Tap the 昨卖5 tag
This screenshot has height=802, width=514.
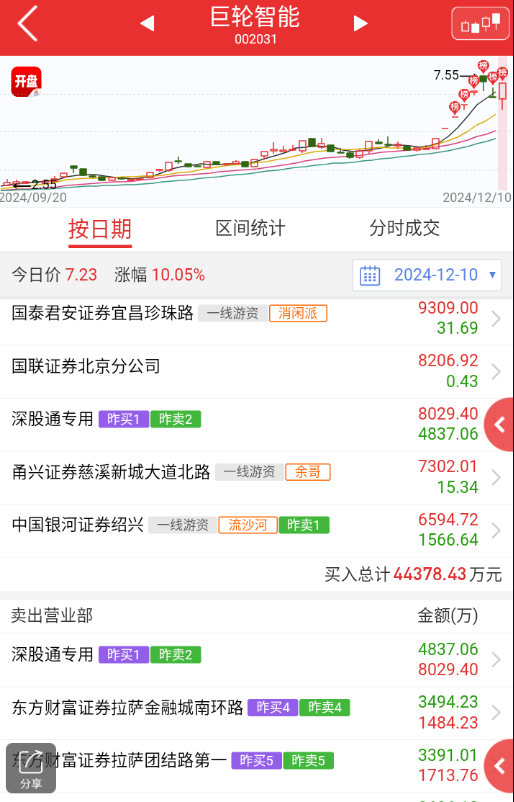click(x=308, y=761)
